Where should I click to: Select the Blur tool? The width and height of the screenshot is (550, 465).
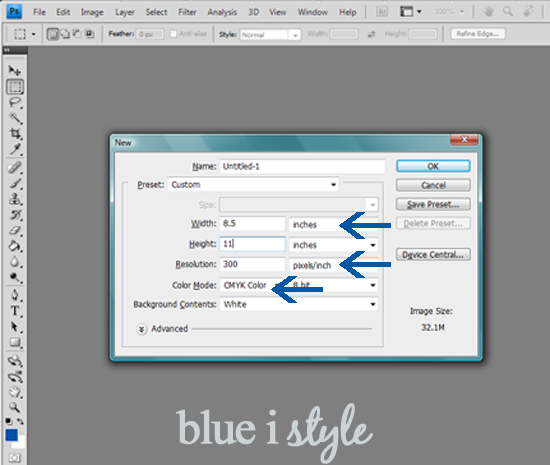[x=15, y=262]
